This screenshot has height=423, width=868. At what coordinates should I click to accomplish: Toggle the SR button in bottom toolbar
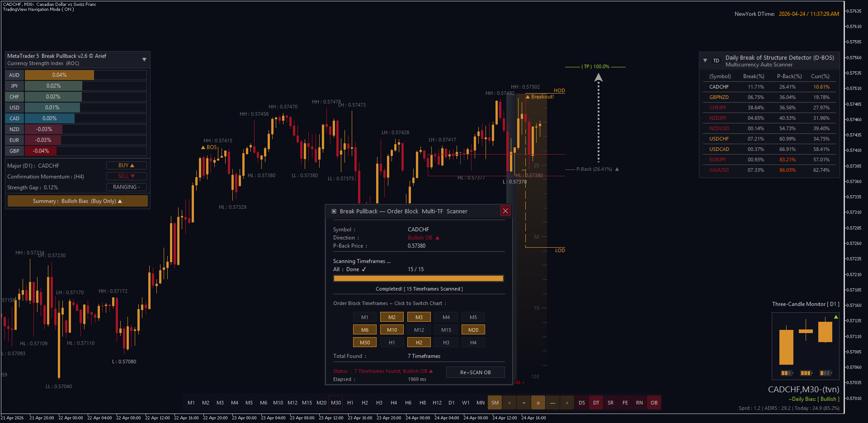611,403
